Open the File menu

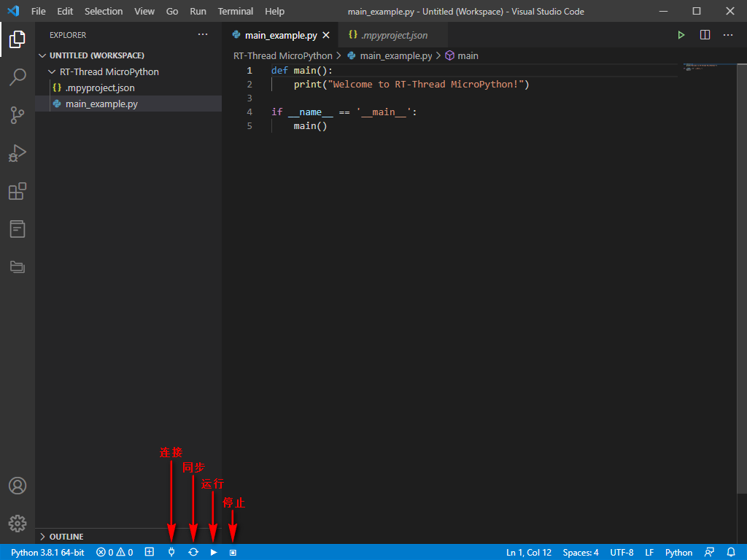click(x=38, y=11)
